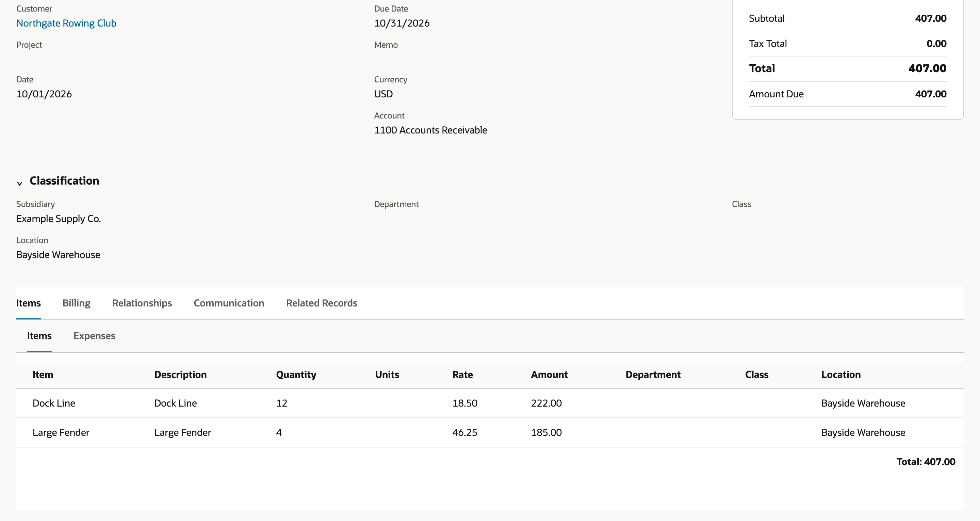This screenshot has height=521, width=980.
Task: Click the rate 46.25 cell
Action: click(x=464, y=433)
